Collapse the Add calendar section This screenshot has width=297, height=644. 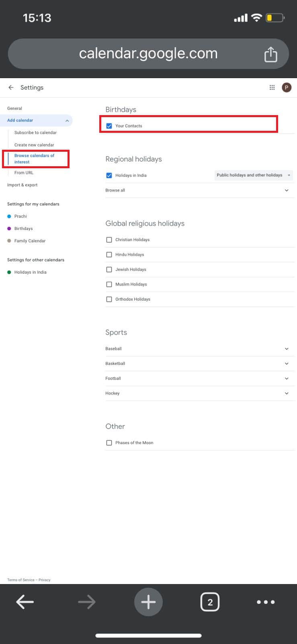pos(67,120)
